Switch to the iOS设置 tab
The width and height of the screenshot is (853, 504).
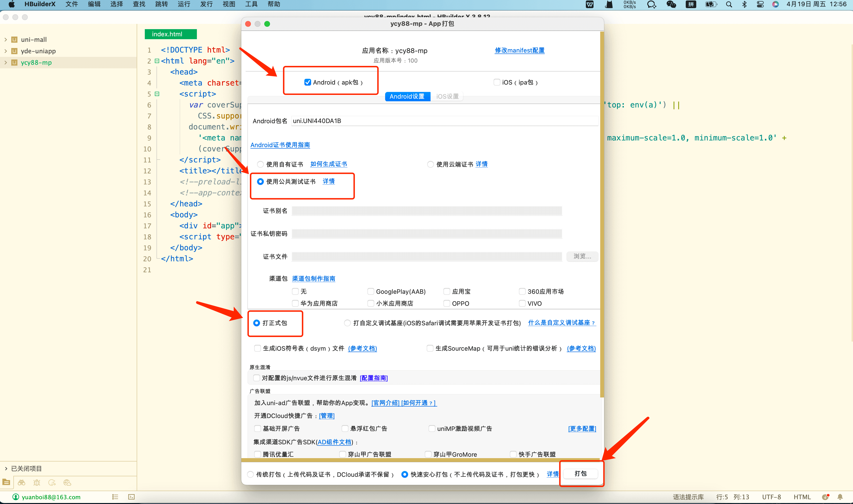tap(447, 97)
